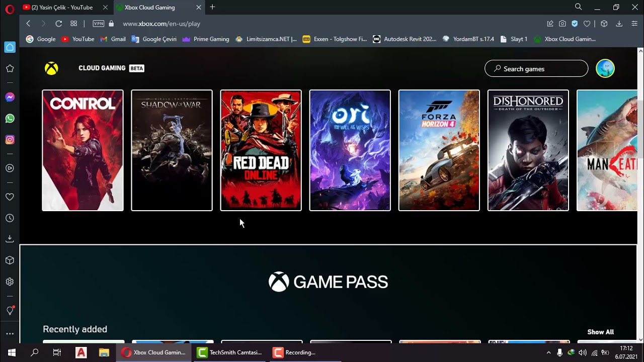Screen dimensions: 644x362
Task: Open sidebar lightbulb tips icon
Action: click(10, 311)
